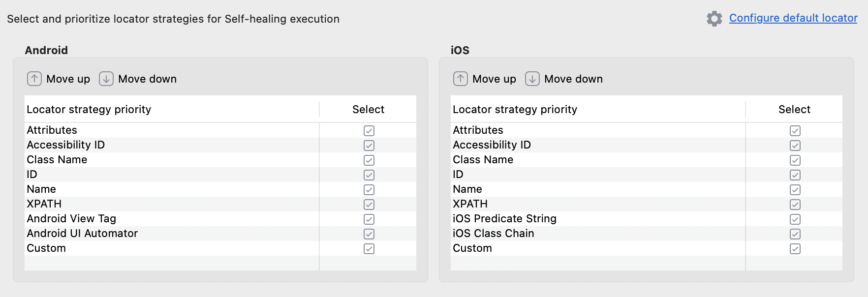Toggle the iOS Predicate String checkbox
Screen dimensions: 868x297
pyautogui.click(x=795, y=219)
